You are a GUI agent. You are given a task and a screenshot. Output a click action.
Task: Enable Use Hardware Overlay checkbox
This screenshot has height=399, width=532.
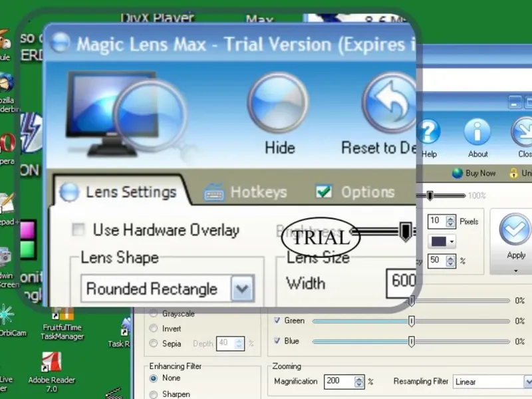point(78,229)
